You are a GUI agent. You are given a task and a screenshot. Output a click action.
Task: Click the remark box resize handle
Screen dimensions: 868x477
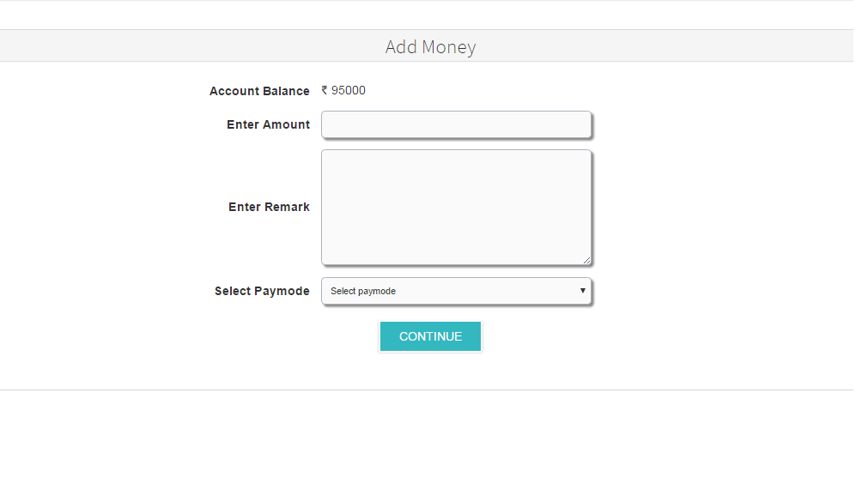pos(587,260)
